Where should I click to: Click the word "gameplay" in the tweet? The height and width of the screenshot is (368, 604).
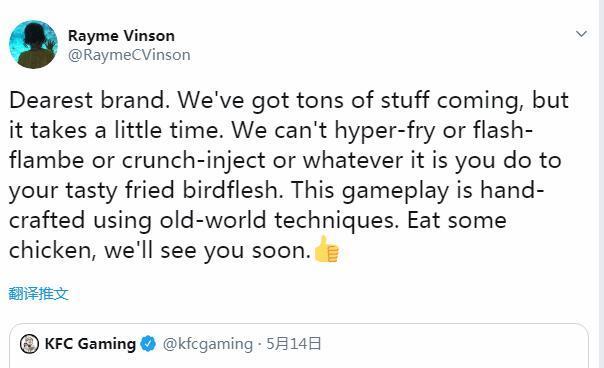(395, 191)
